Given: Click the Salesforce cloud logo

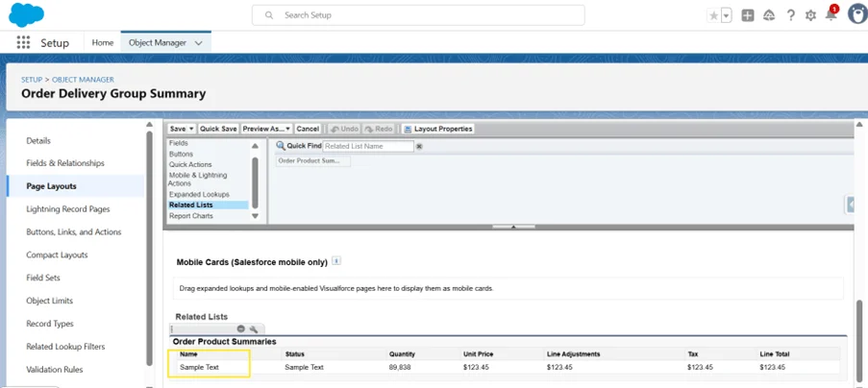Looking at the screenshot, I should click(x=26, y=15).
